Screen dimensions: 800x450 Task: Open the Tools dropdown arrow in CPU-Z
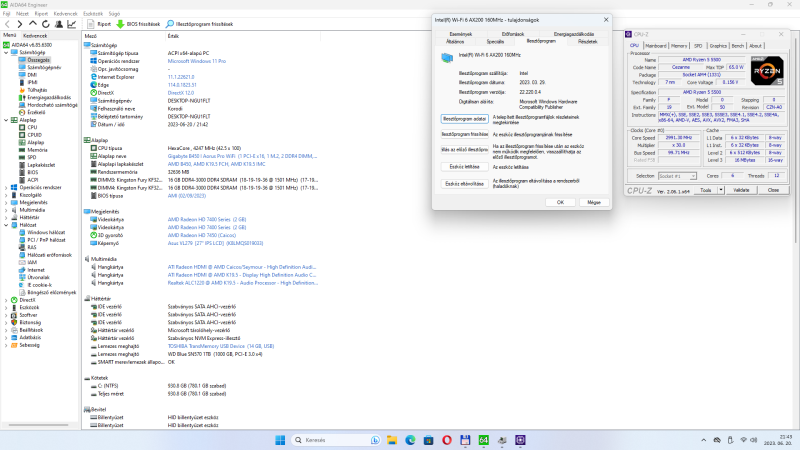pos(721,190)
